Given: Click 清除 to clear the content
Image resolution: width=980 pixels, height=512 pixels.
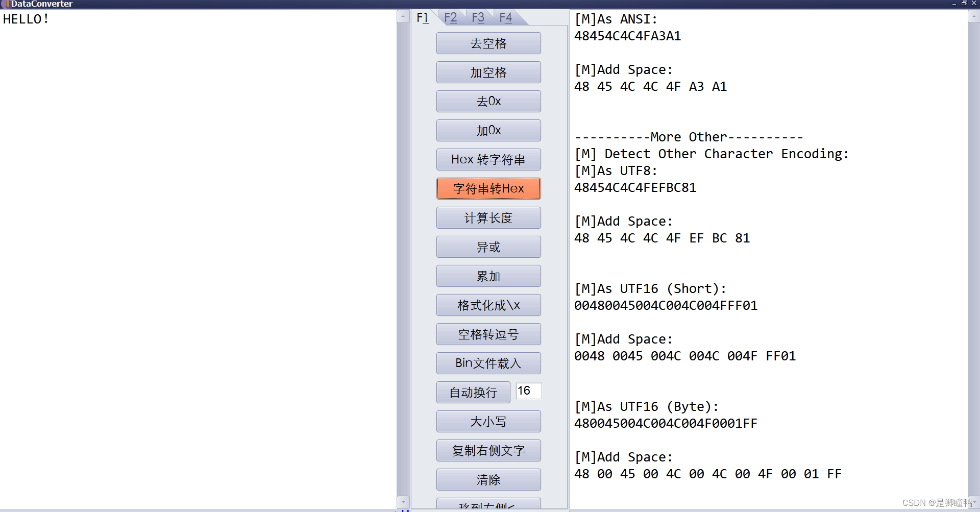Looking at the screenshot, I should click(x=488, y=479).
